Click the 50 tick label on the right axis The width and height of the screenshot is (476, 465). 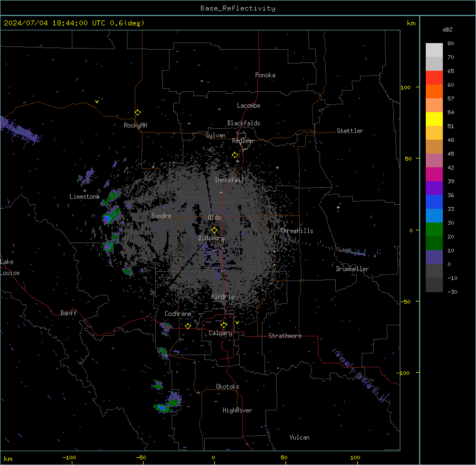(408, 158)
